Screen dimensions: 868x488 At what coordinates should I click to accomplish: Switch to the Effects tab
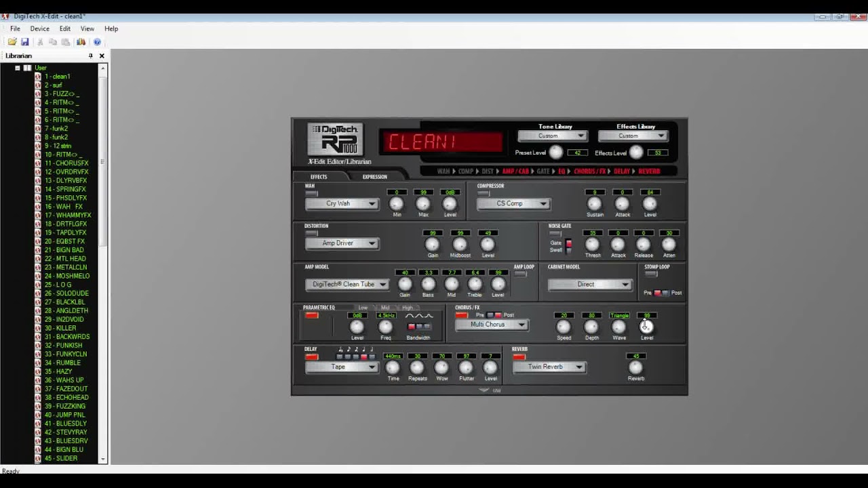[319, 177]
